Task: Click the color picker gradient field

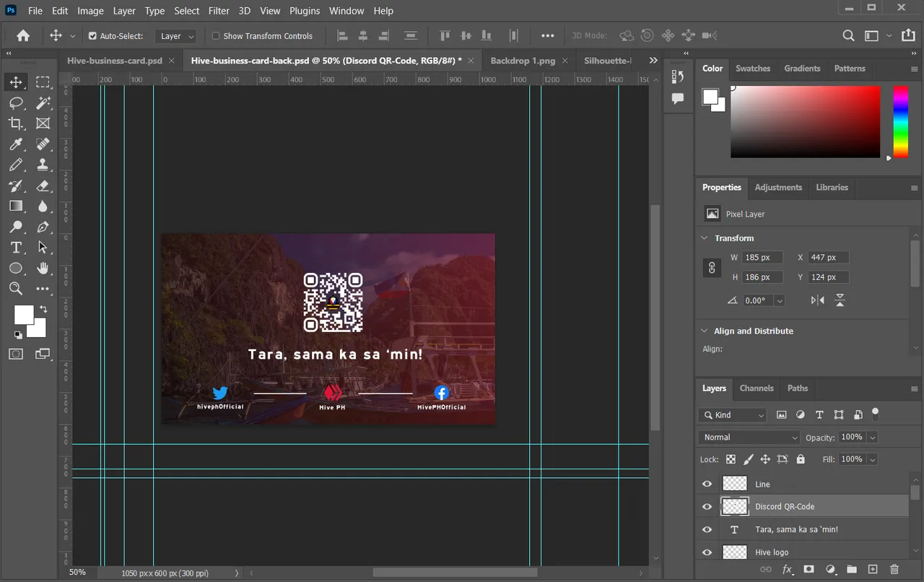Action: point(806,121)
